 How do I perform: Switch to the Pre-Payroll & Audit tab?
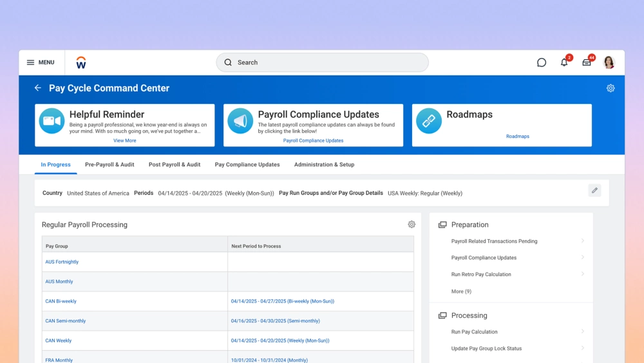(x=109, y=164)
